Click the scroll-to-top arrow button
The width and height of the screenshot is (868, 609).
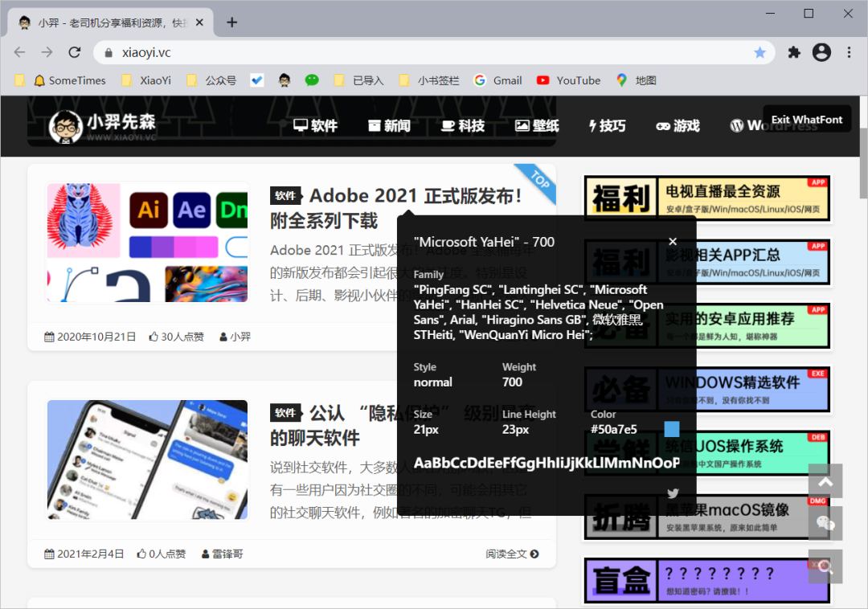[x=825, y=481]
